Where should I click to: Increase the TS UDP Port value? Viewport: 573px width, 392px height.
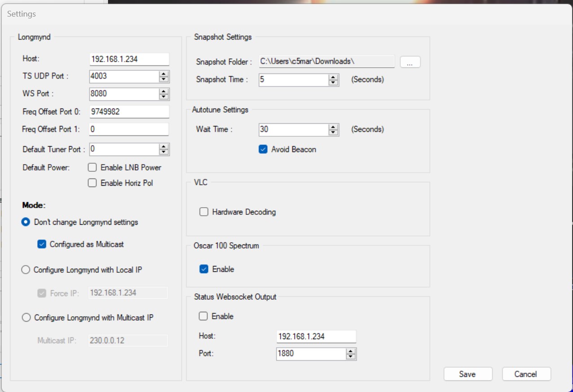click(164, 74)
